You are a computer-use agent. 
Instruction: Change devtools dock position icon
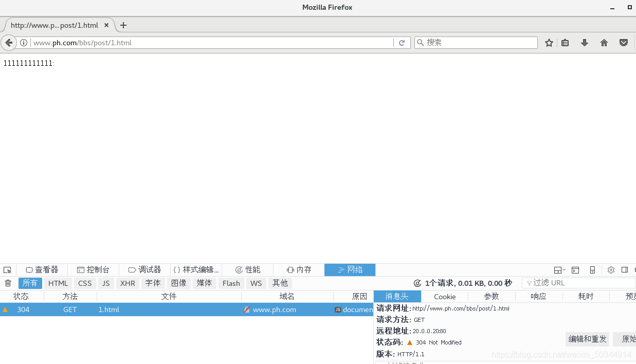625,270
